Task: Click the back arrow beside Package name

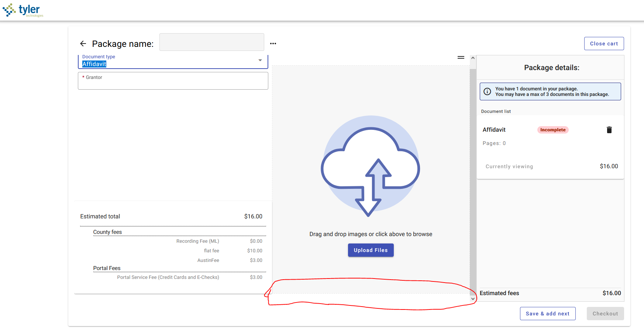Action: click(x=83, y=44)
